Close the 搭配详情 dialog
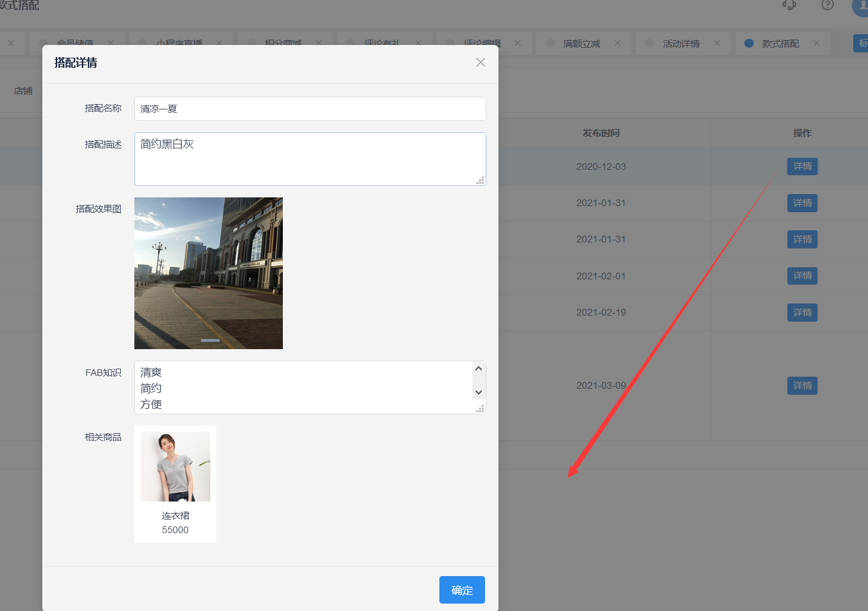Viewport: 868px width, 611px height. click(x=480, y=62)
